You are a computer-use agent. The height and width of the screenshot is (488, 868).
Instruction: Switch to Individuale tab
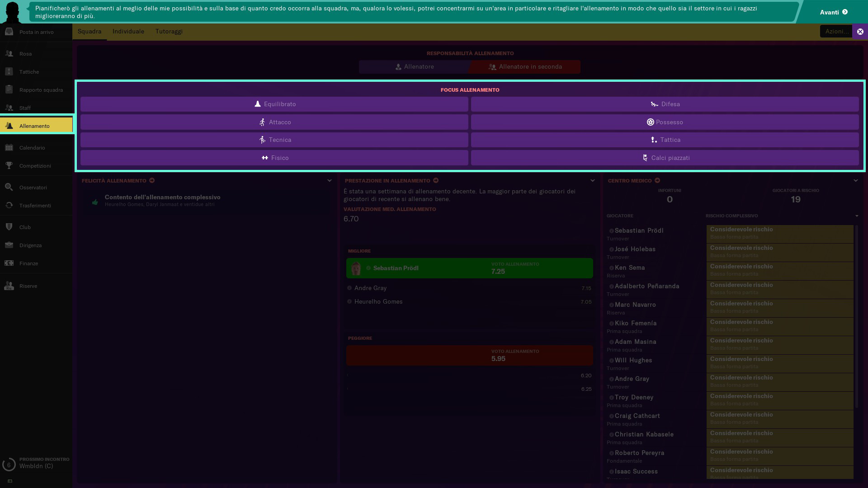[128, 31]
